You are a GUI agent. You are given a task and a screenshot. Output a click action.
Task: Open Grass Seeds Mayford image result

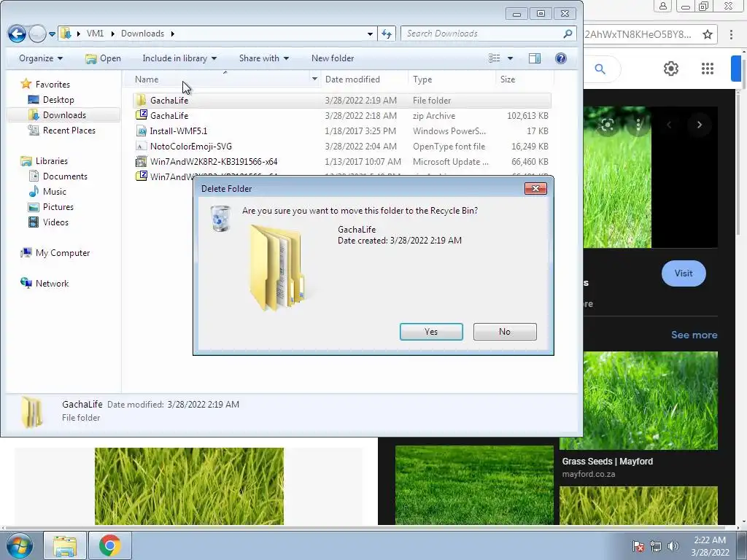tap(638, 400)
